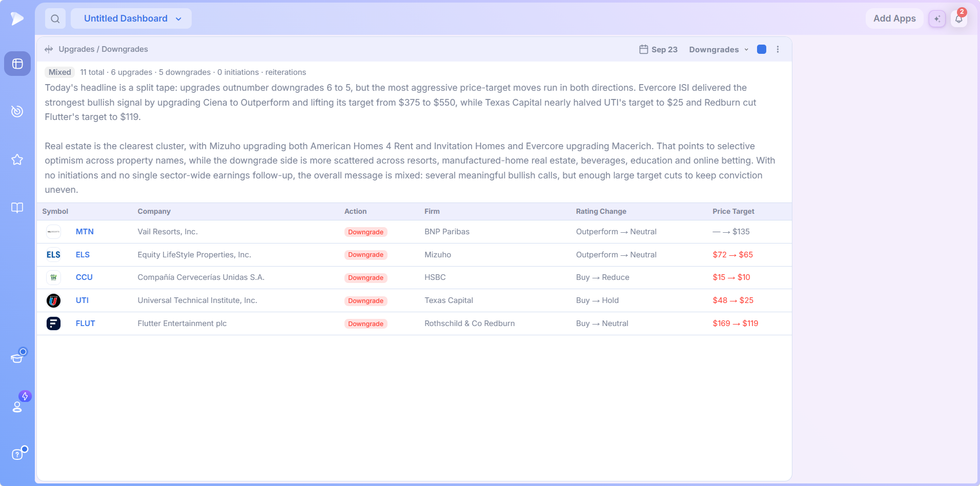Image resolution: width=980 pixels, height=486 pixels.
Task: Sort by the Action column header
Action: pyautogui.click(x=355, y=211)
